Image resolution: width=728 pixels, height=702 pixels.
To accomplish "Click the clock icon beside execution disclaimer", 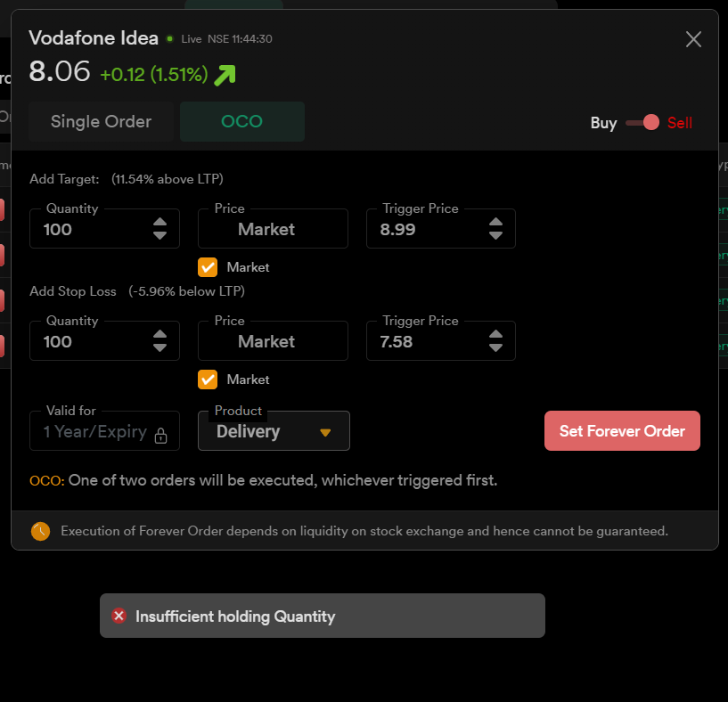I will click(40, 532).
